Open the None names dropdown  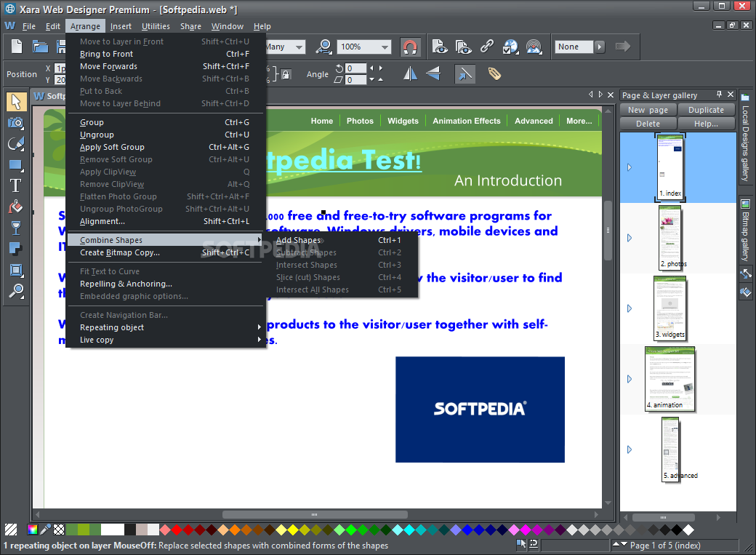coord(574,47)
